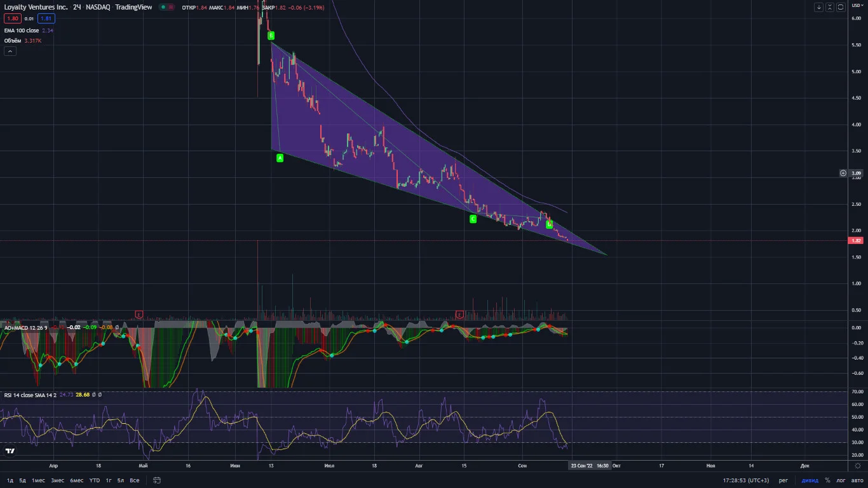Toggle the percent scale

click(827, 480)
